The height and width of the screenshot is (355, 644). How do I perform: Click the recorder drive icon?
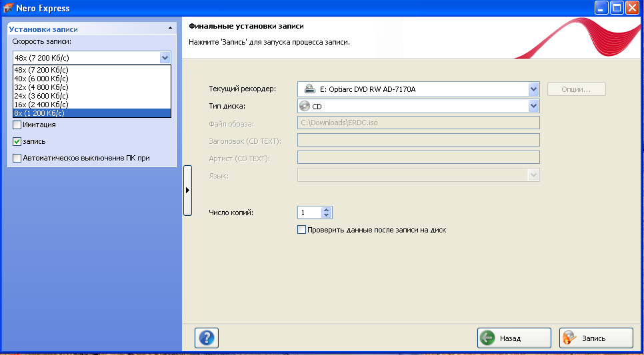[309, 89]
